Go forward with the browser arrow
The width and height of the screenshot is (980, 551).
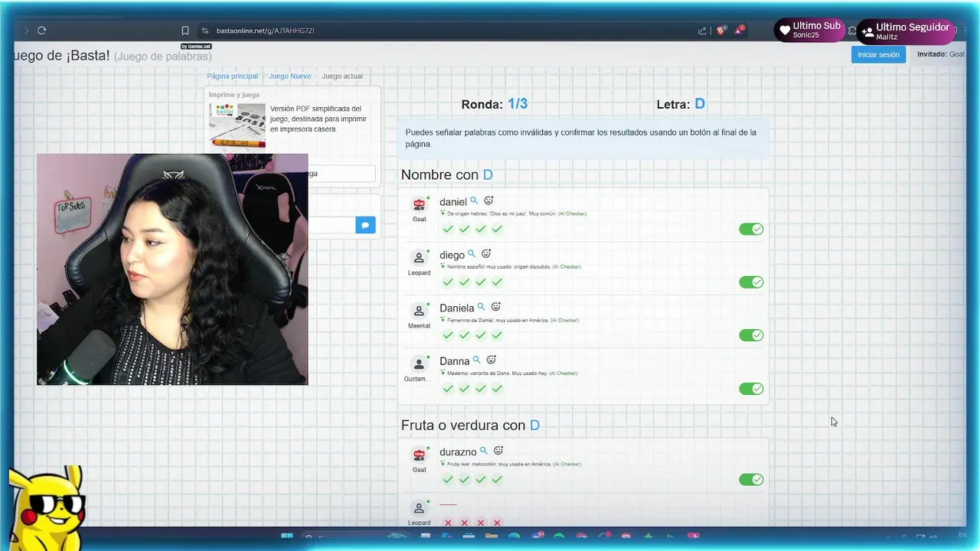26,31
